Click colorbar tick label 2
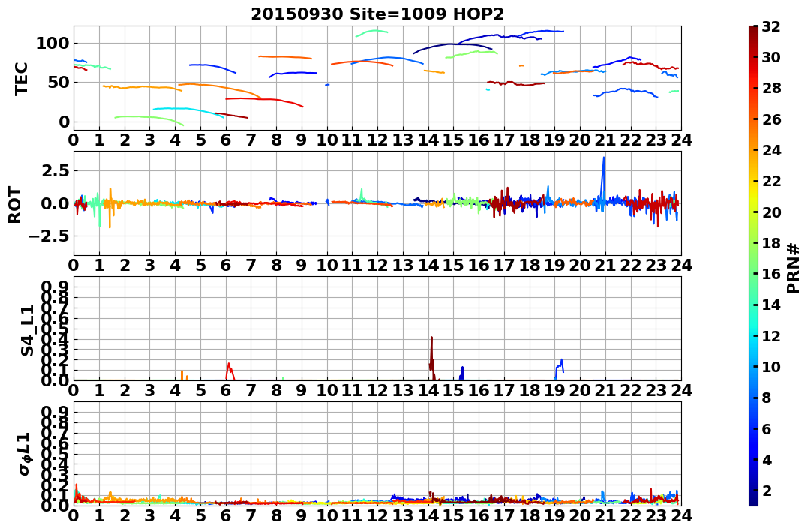The height and width of the screenshot is (532, 808). coord(767,490)
